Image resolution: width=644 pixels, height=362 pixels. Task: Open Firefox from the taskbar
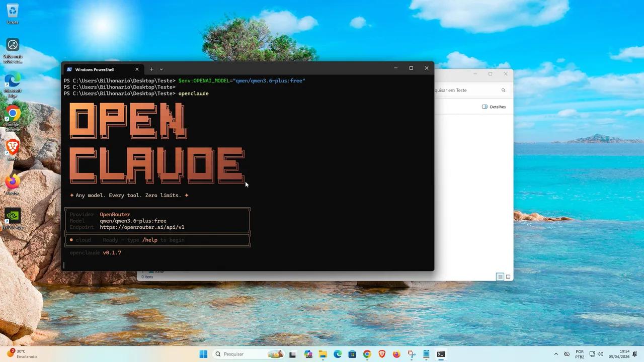click(x=396, y=354)
